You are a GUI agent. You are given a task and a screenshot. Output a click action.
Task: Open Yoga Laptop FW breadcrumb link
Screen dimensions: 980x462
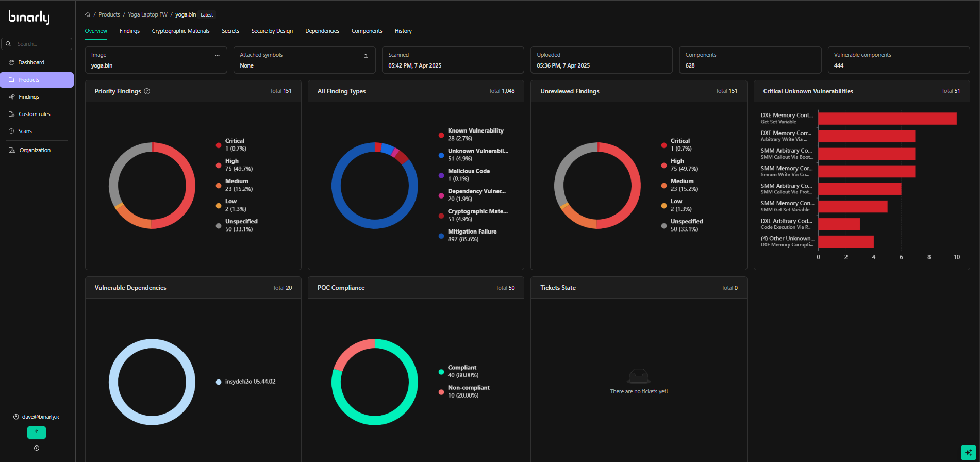click(x=147, y=14)
